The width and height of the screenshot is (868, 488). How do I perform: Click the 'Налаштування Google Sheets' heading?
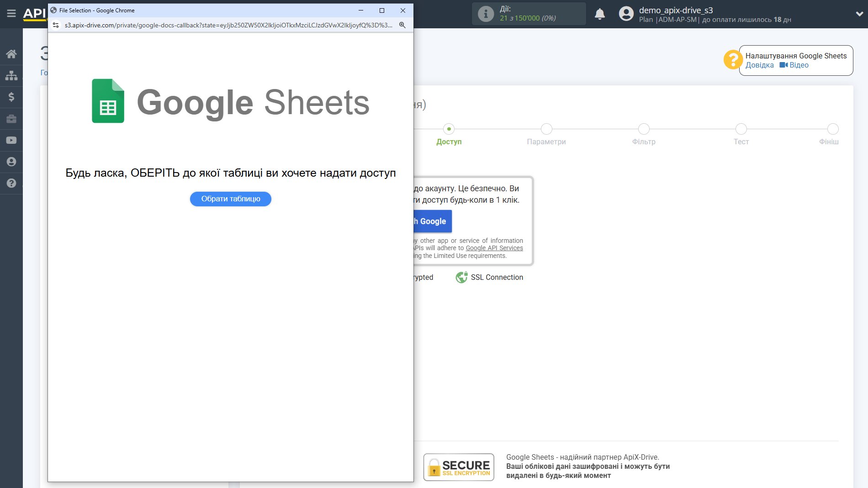(x=796, y=56)
